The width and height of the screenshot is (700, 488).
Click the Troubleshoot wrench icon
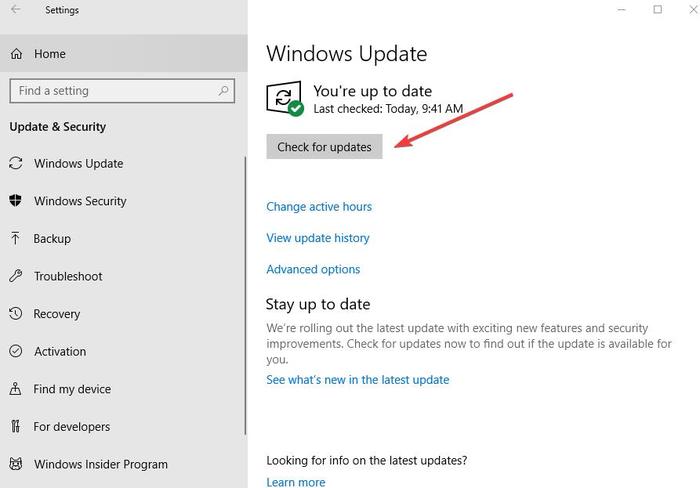click(x=16, y=276)
